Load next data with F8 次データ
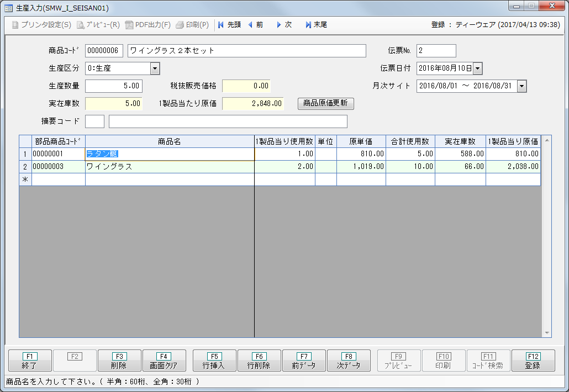 click(349, 361)
